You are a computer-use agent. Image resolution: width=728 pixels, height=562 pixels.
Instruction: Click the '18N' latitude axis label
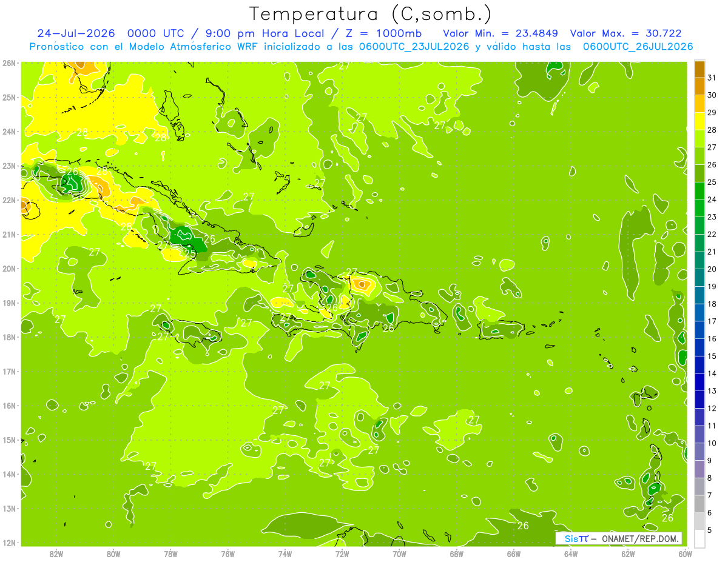pos(9,337)
